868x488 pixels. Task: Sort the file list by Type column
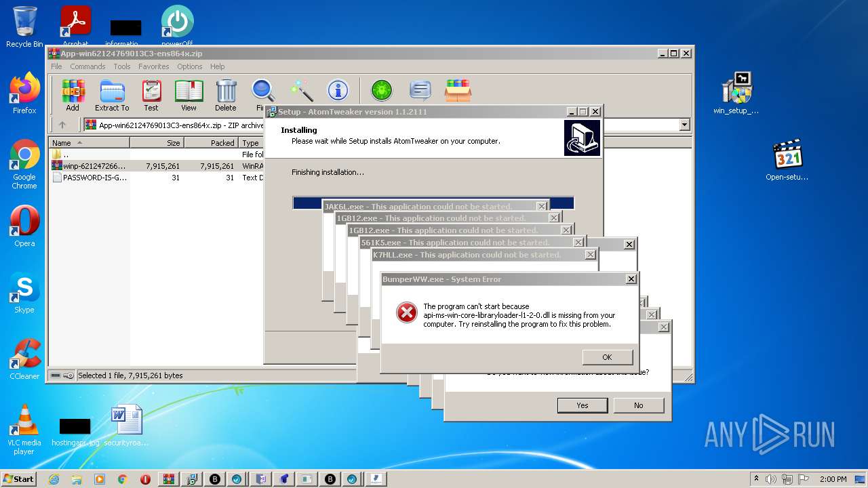coord(252,143)
